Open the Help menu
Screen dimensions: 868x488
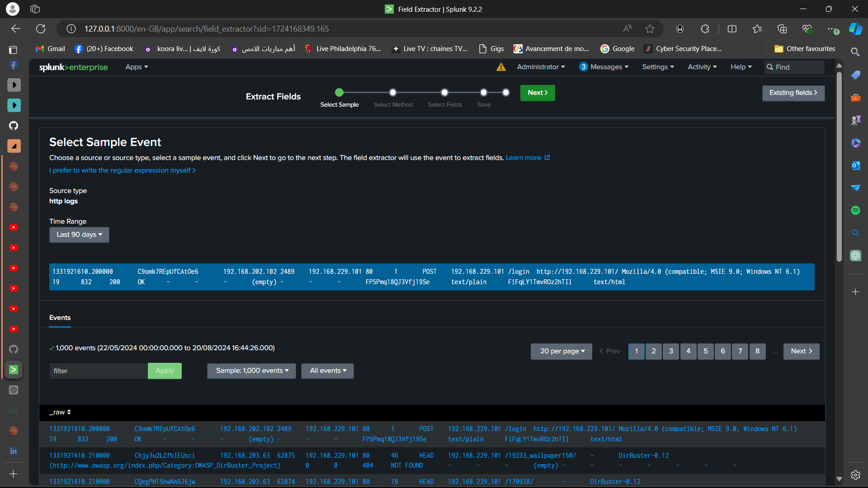coord(741,67)
